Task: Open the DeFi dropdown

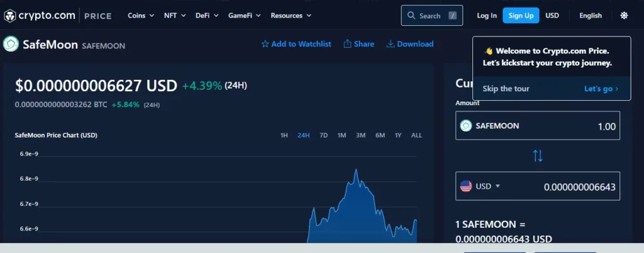Action: [207, 16]
